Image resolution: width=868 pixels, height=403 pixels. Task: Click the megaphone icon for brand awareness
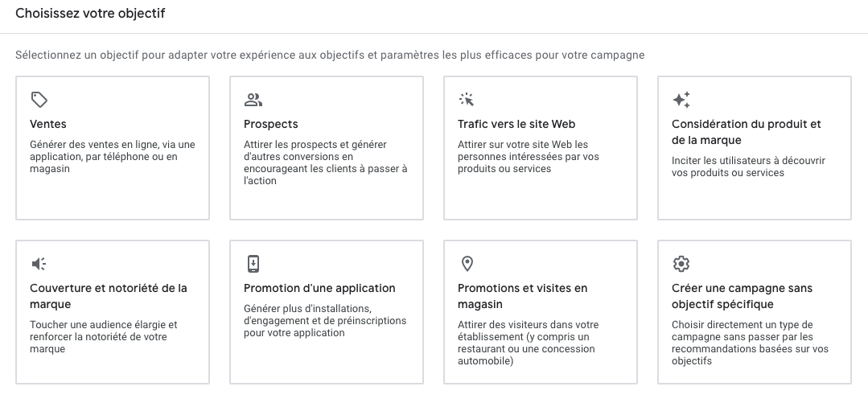(39, 264)
